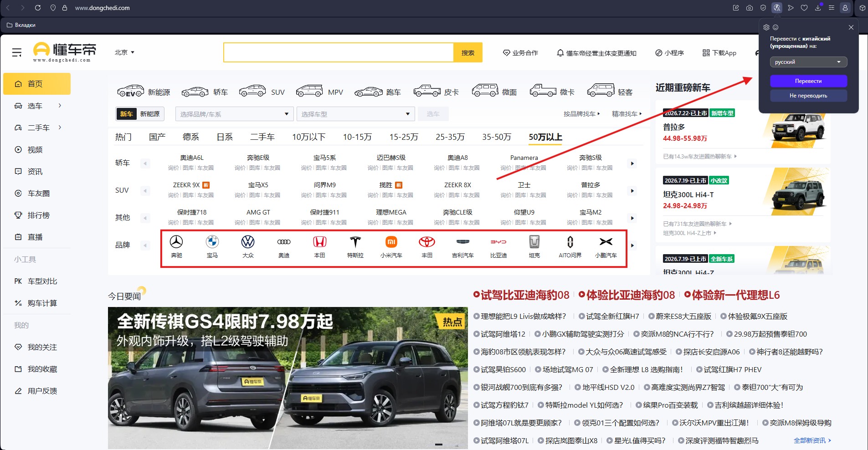This screenshot has width=868, height=450.
Task: Open the Honda 本田 brand logo
Action: [x=320, y=242]
